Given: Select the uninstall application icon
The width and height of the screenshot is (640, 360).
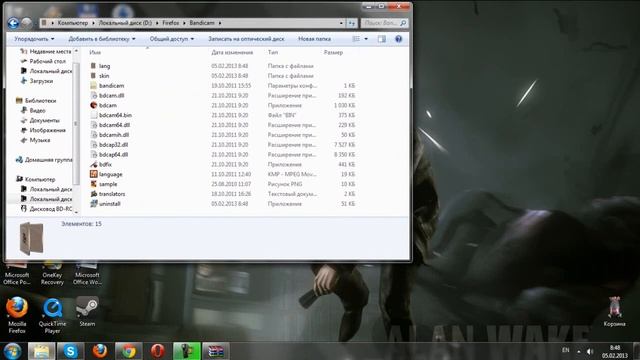Looking at the screenshot, I should click(x=93, y=203).
